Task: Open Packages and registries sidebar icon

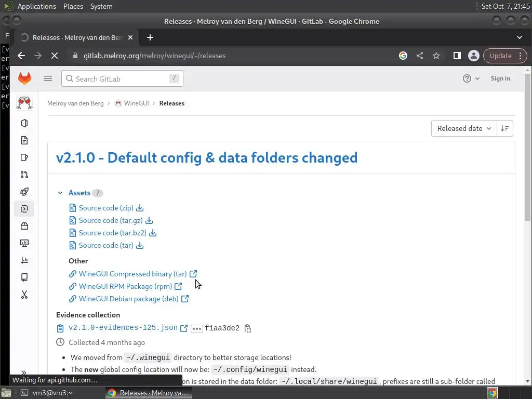Action: click(x=24, y=226)
